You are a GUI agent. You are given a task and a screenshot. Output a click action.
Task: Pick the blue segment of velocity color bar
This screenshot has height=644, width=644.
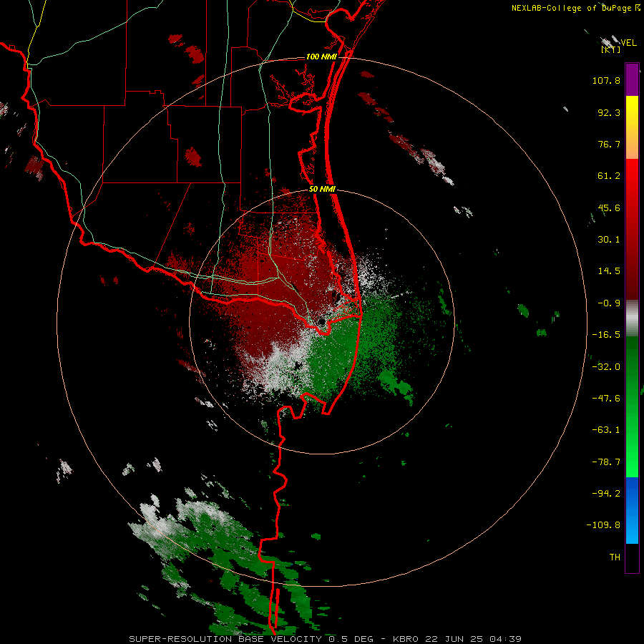(x=632, y=510)
